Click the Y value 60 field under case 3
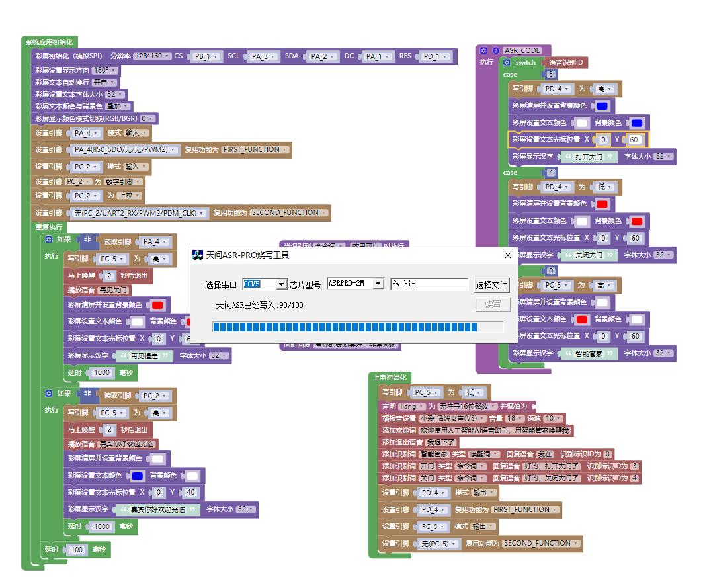 point(634,140)
